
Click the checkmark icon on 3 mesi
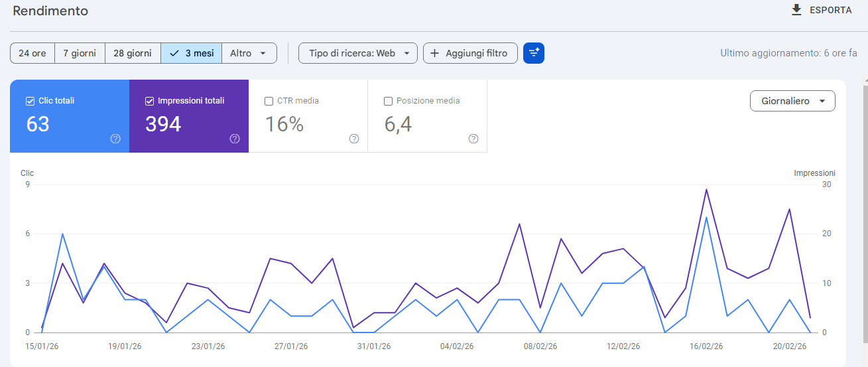coord(174,53)
